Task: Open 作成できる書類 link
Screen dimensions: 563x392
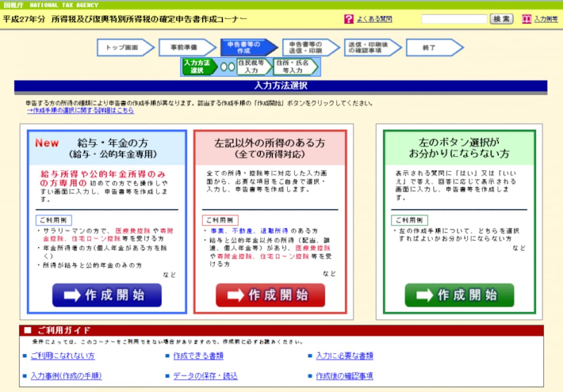Action: pos(198,356)
